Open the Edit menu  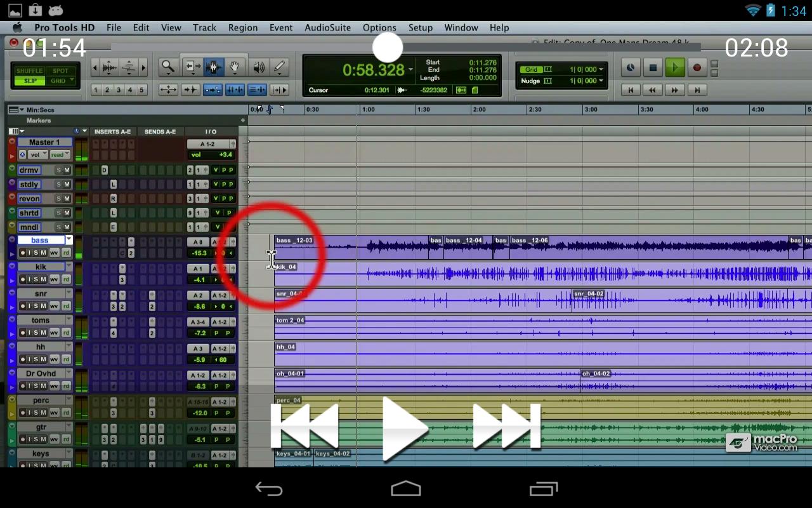[x=141, y=27]
